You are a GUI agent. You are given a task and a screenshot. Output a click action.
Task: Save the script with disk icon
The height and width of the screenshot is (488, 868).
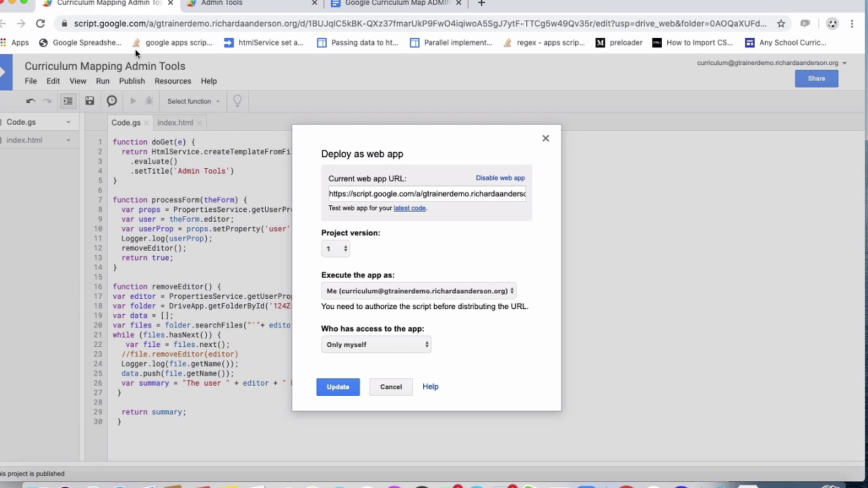point(90,101)
